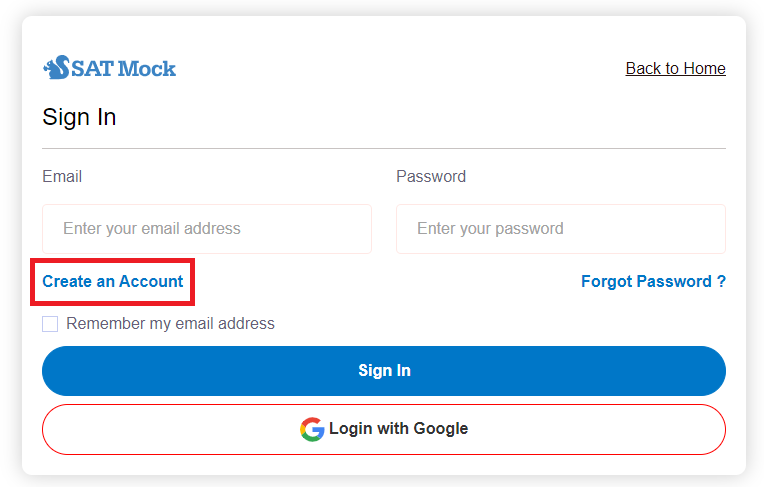Click the white 'Sign In' button text

click(384, 371)
